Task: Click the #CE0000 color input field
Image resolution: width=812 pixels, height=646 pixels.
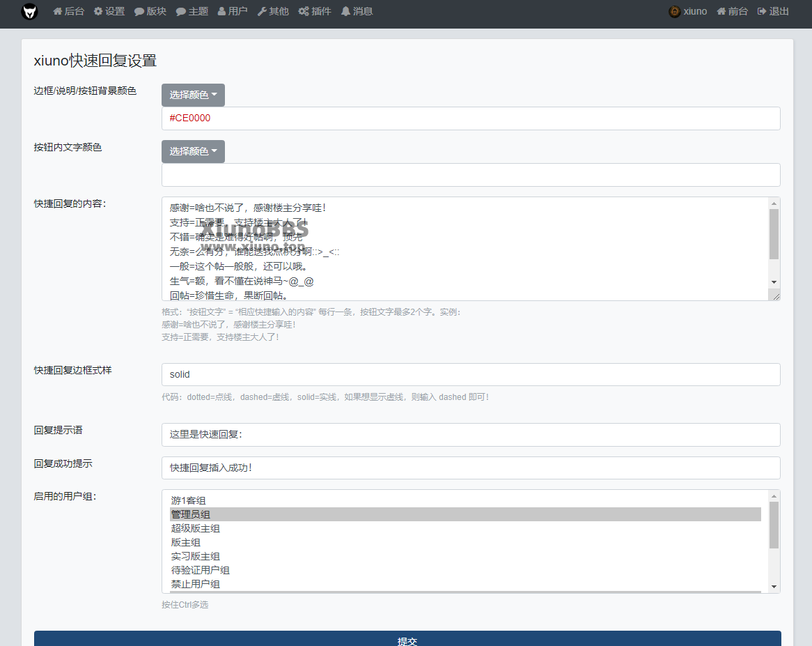Action: click(471, 118)
